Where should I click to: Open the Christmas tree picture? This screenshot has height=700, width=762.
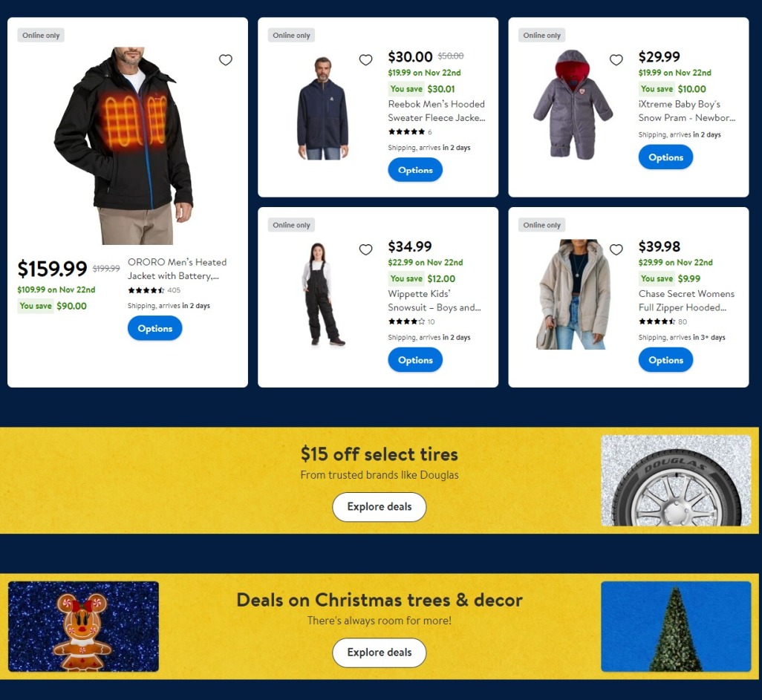click(676, 627)
